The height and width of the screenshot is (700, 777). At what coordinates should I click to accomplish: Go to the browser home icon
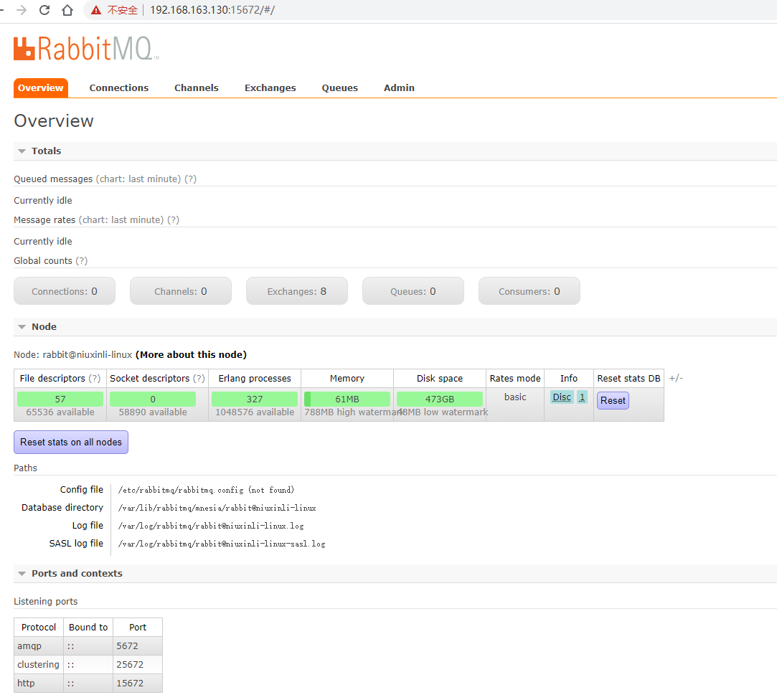coord(67,10)
